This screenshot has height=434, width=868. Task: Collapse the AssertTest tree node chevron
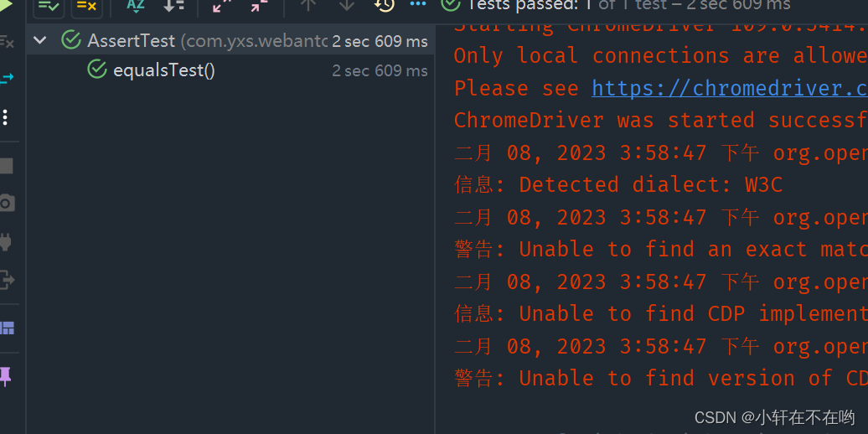pos(40,40)
